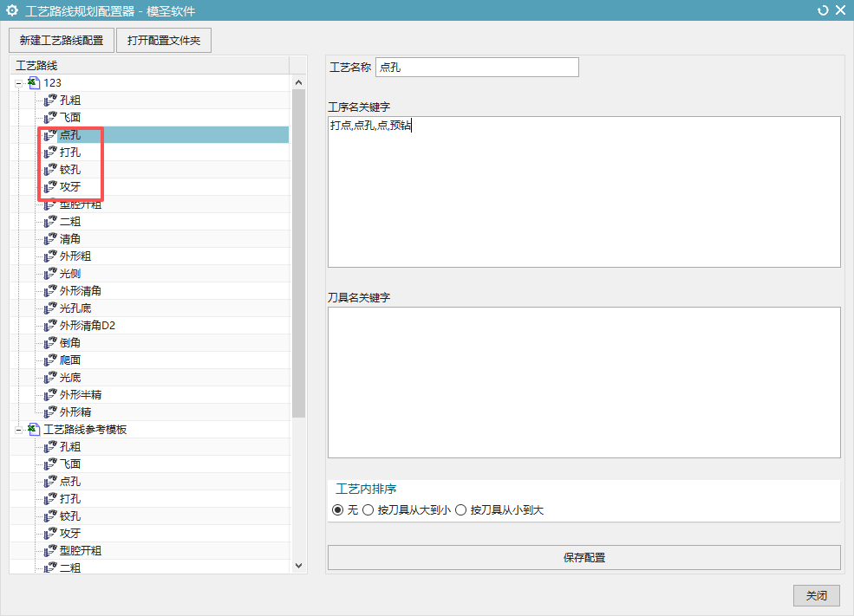Click the process icon beside 外形精
854x616 pixels.
pyautogui.click(x=50, y=412)
